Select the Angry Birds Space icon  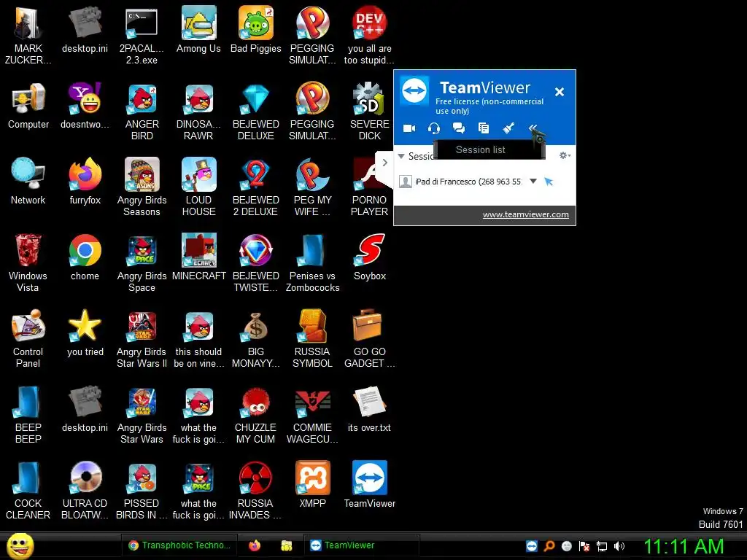pos(142,262)
